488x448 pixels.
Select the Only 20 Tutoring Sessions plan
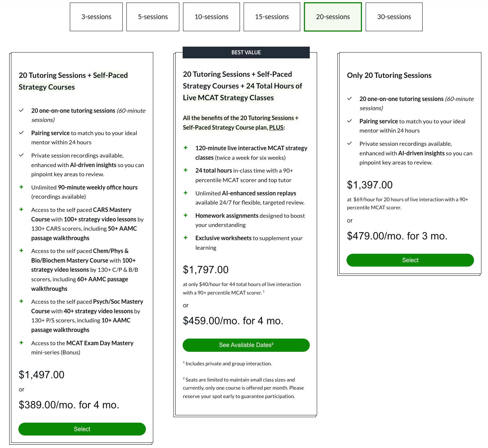(410, 260)
